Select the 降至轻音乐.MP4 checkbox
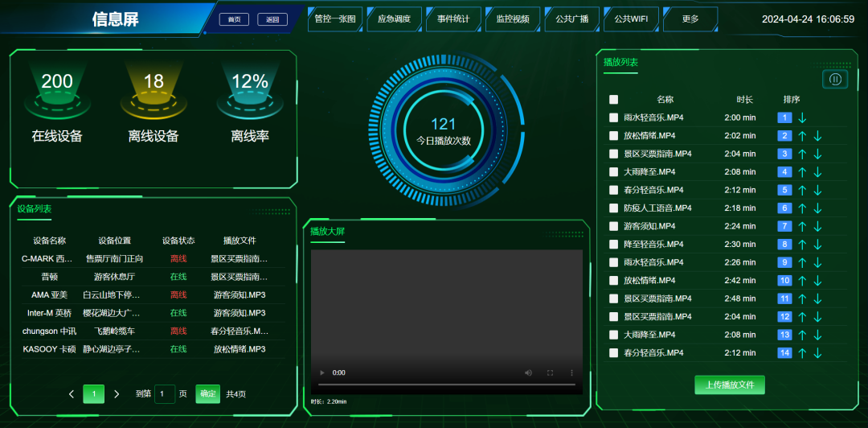 coord(614,245)
